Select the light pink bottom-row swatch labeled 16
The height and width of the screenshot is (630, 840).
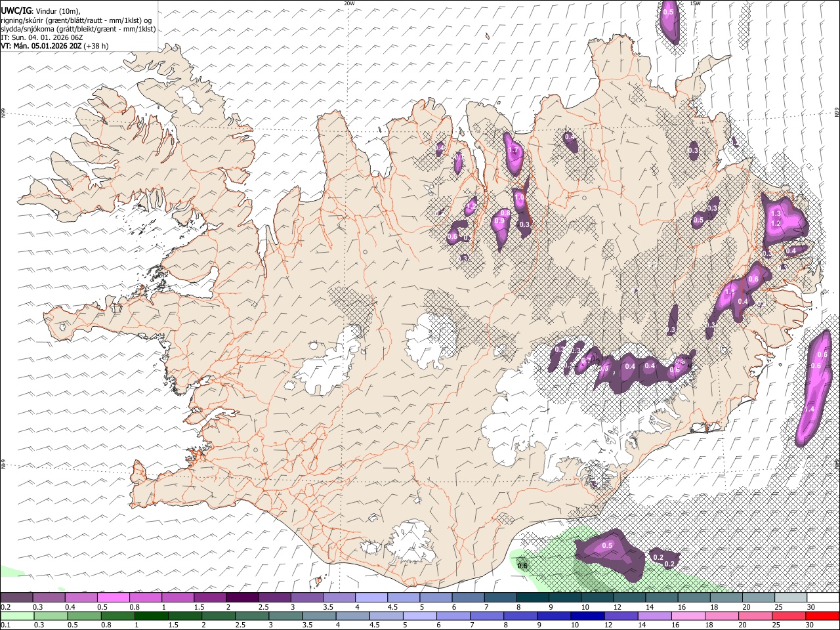688,616
